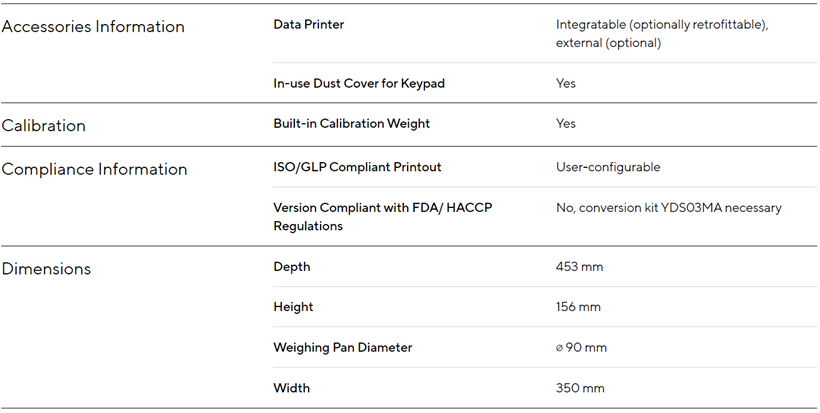
Task: Click the ISO/GLP Compliant Printout label
Action: coord(357,167)
